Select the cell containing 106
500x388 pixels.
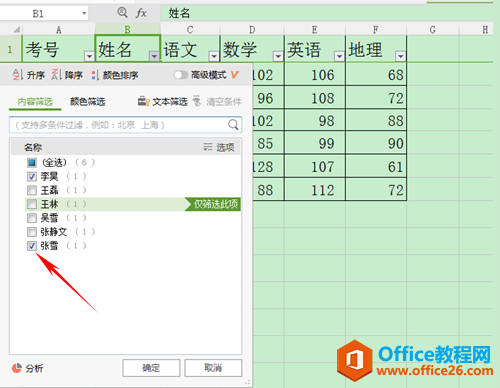(315, 75)
